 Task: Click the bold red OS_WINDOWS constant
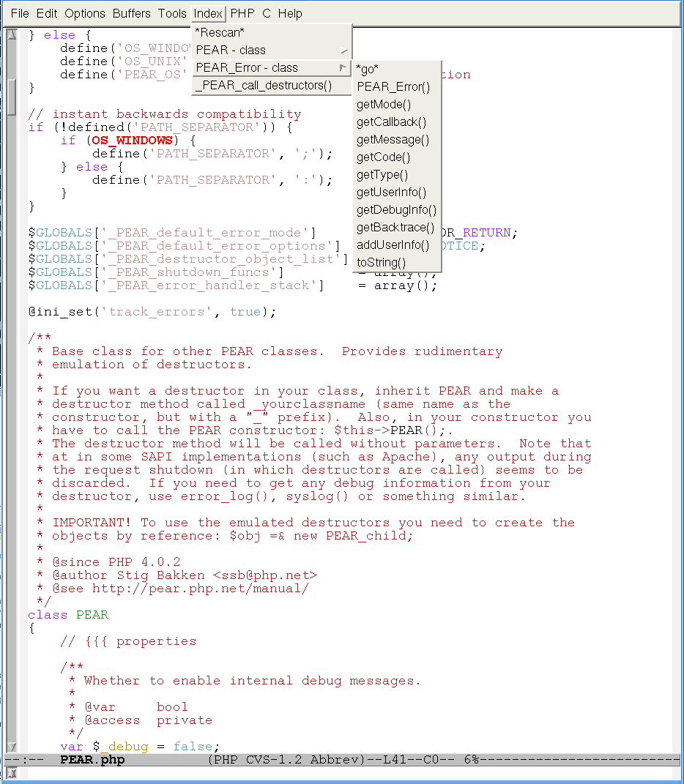coord(132,141)
